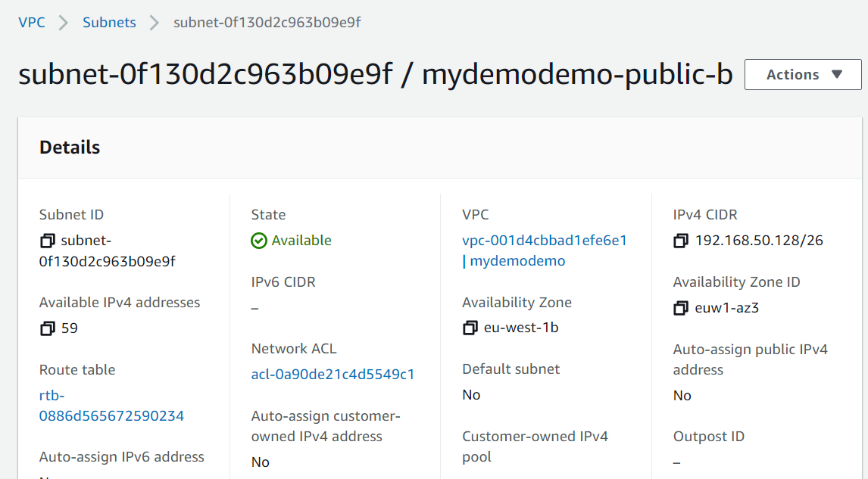Open network ACL acl-0a90de21c4d5549c1

[x=333, y=375]
